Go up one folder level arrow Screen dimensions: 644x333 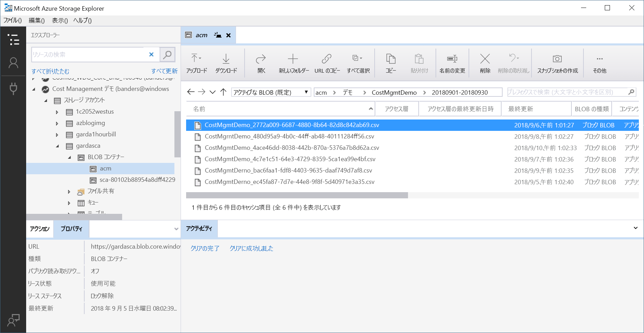pos(223,92)
